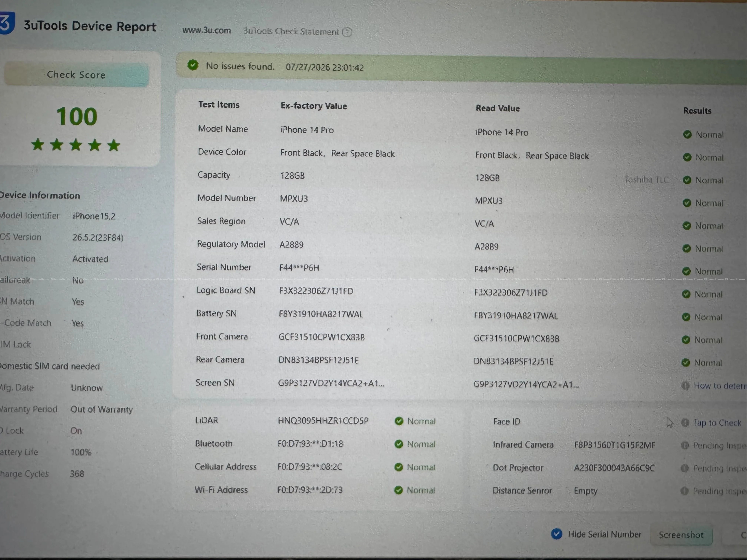Image resolution: width=747 pixels, height=560 pixels.
Task: Click the LiDAR Normal check icon
Action: coord(399,421)
